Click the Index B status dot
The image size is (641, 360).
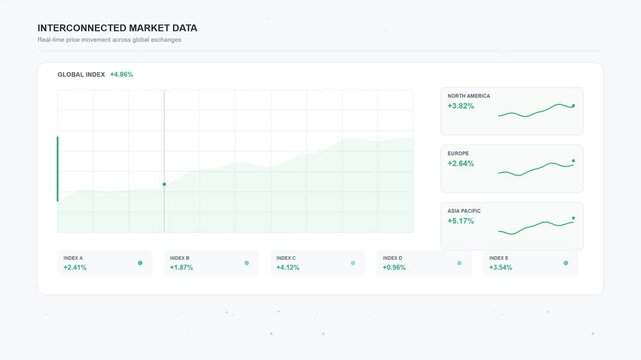pos(247,263)
